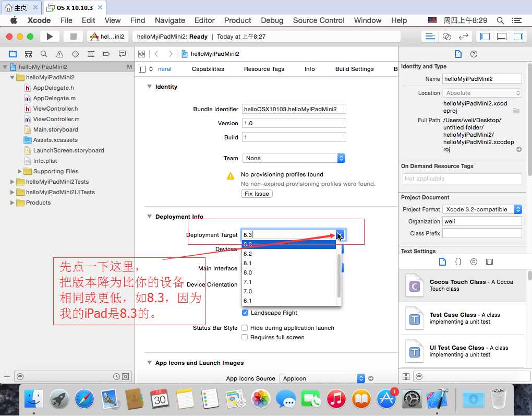
Task: Switch to the Build Settings tab
Action: point(354,69)
